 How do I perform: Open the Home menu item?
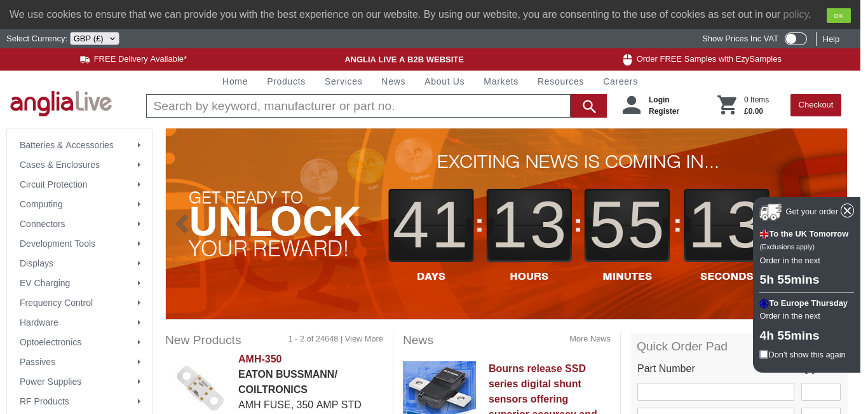click(x=235, y=81)
